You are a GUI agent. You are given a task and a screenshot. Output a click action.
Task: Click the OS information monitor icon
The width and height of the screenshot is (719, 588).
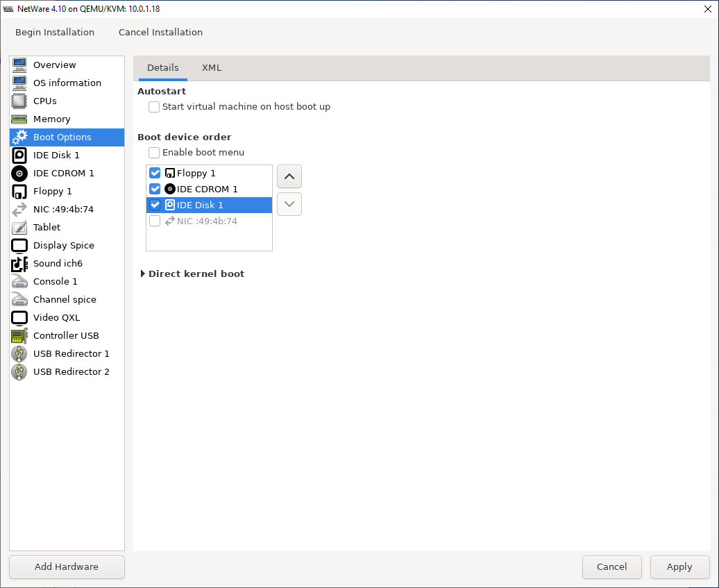(x=19, y=83)
